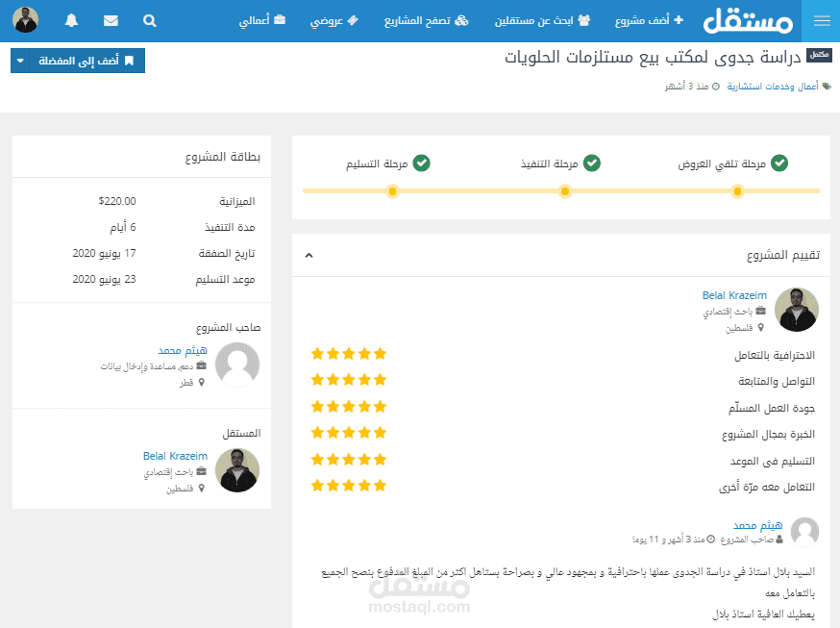Click stars for التسليم فى الموعد
The height and width of the screenshot is (628, 840).
pyautogui.click(x=349, y=459)
